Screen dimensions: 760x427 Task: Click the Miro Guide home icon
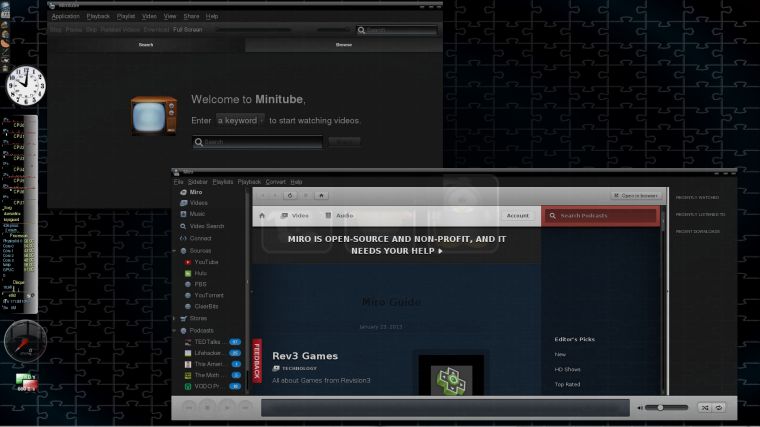(x=262, y=215)
